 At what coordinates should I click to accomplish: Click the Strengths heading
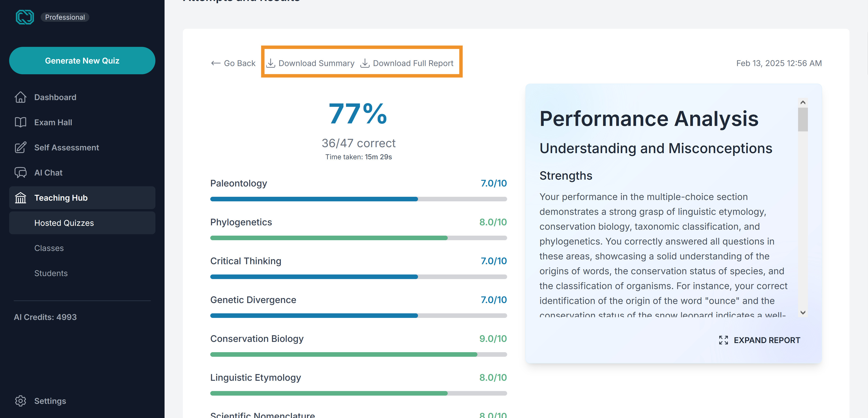(x=566, y=176)
